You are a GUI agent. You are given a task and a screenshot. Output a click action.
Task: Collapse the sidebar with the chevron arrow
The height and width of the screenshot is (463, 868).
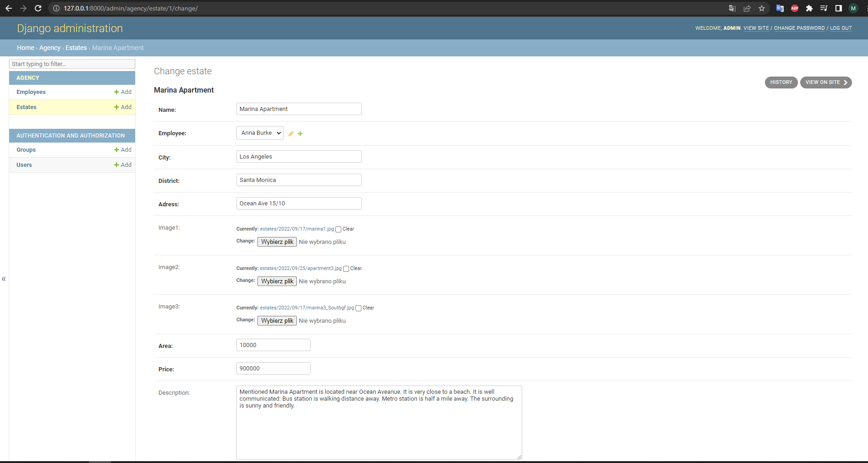pyautogui.click(x=4, y=279)
